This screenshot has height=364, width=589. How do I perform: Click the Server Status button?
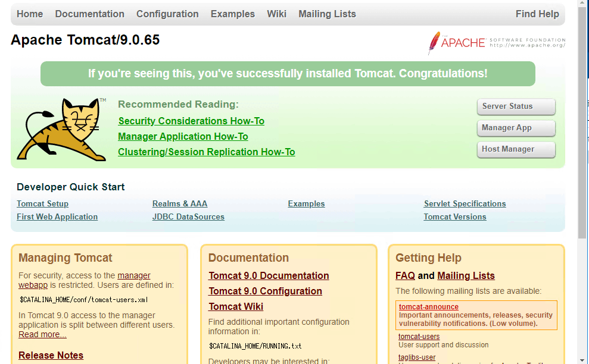pos(516,106)
